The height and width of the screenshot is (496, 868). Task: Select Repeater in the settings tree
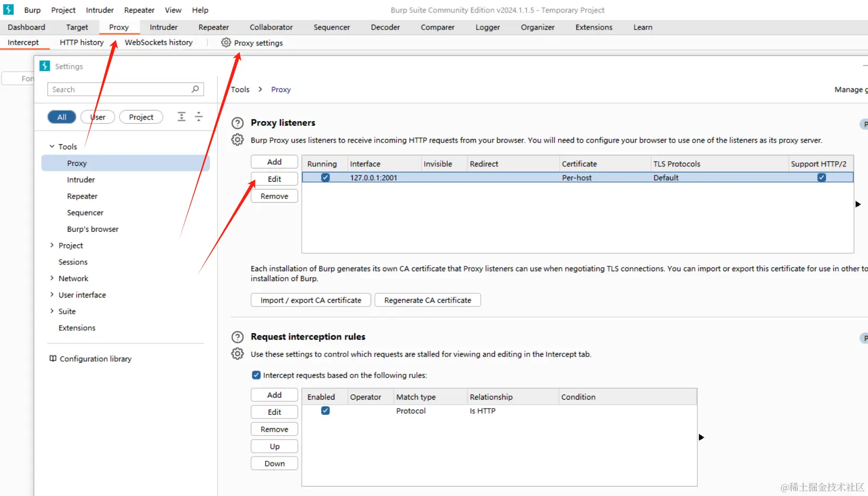(82, 196)
